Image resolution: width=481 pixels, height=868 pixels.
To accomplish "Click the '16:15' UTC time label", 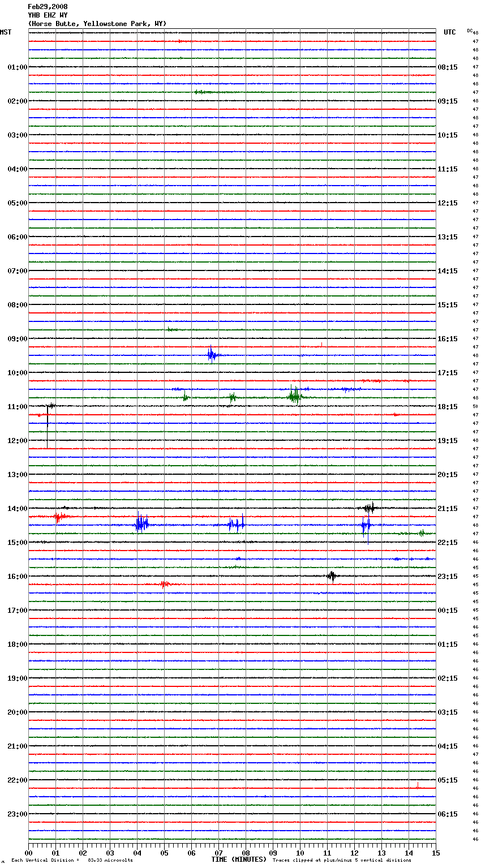I will pyautogui.click(x=448, y=339).
